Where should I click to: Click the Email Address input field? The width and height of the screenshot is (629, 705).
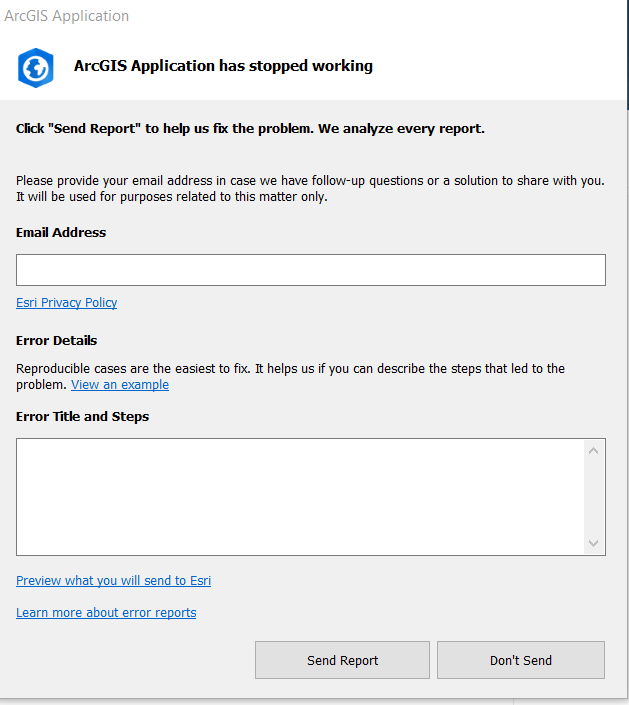311,270
